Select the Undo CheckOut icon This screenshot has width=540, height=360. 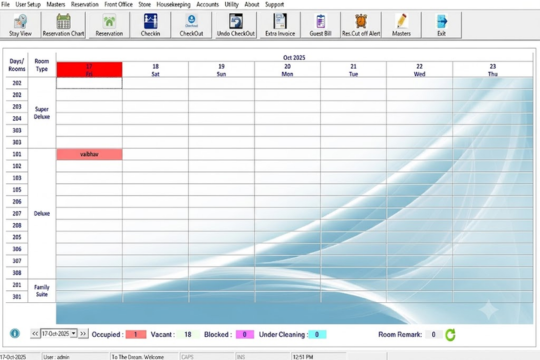tap(236, 25)
